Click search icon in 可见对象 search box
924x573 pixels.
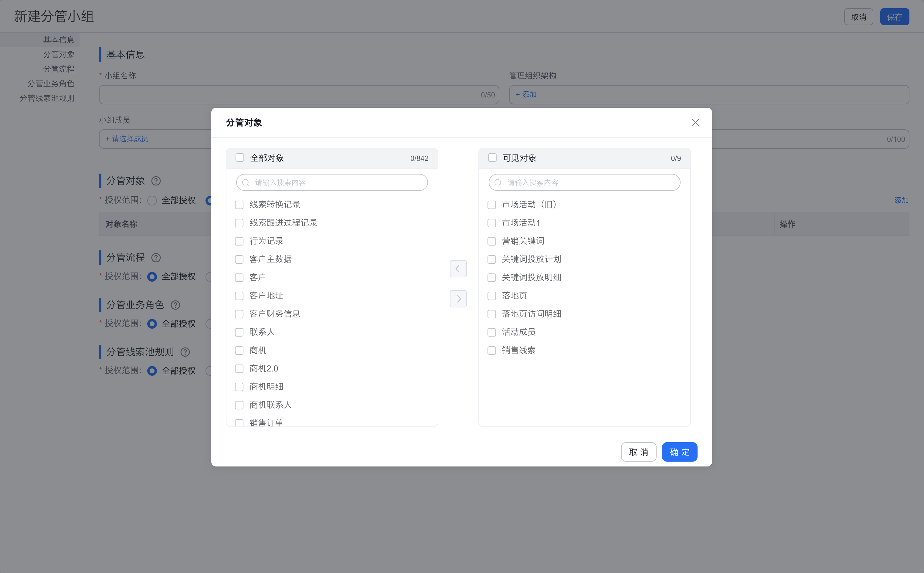point(498,182)
